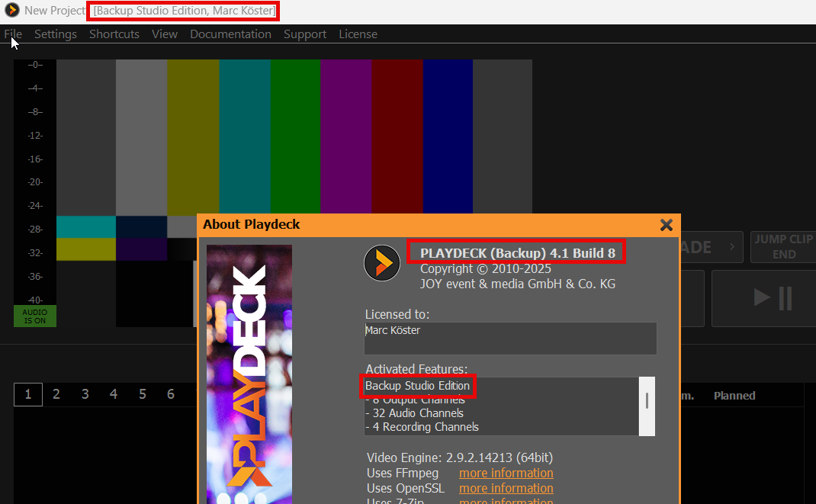Screen dimensions: 816x504
Task: Click "- 4 Recording Channels" feature row
Action: point(422,426)
